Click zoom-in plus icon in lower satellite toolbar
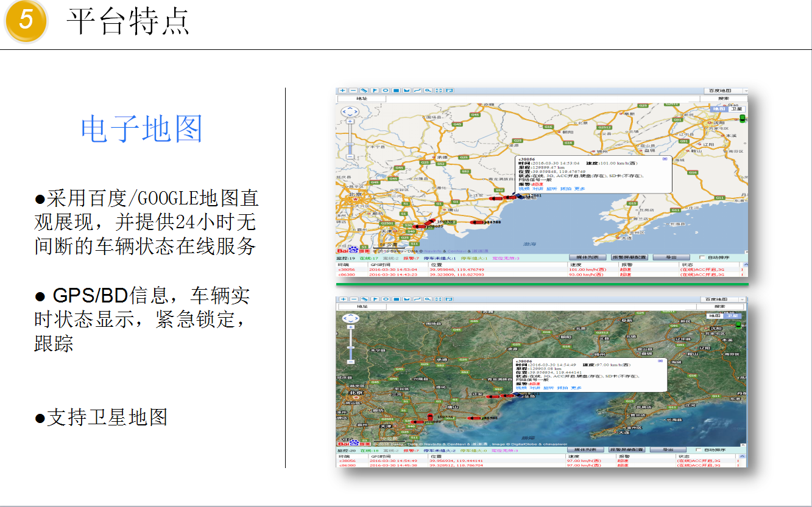This screenshot has height=507, width=812. [342, 299]
